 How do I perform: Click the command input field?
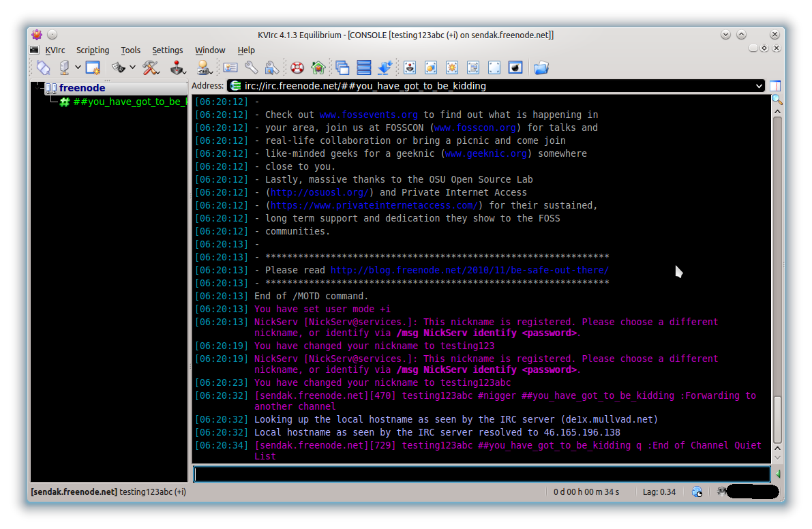(481, 474)
